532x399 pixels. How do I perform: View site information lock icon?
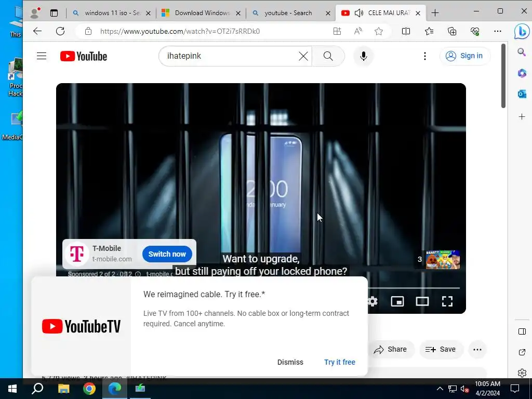point(88,31)
